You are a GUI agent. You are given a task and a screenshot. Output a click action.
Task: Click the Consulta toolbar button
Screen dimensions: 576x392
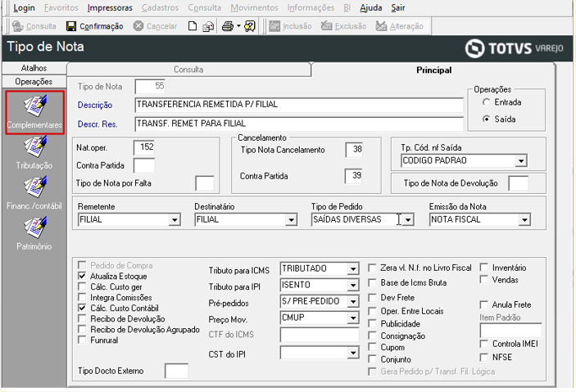coord(34,26)
